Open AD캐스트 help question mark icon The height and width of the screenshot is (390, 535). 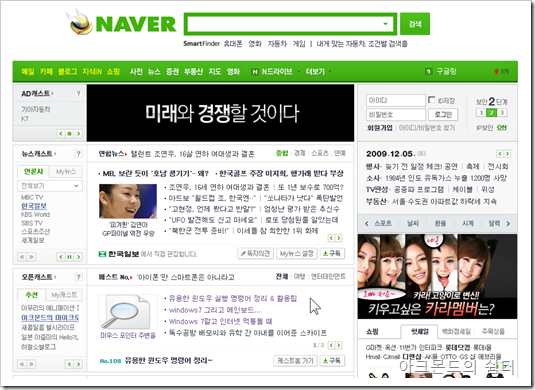pyautogui.click(x=78, y=93)
